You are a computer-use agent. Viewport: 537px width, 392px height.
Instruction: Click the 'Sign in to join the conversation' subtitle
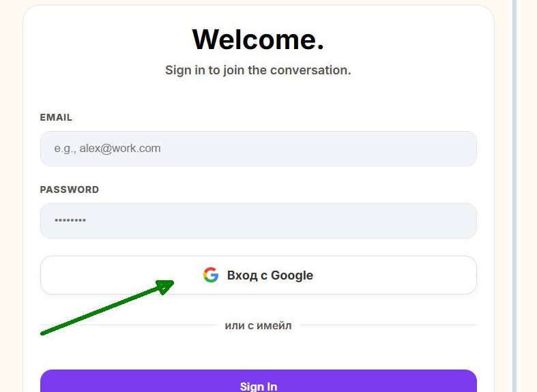pos(258,70)
